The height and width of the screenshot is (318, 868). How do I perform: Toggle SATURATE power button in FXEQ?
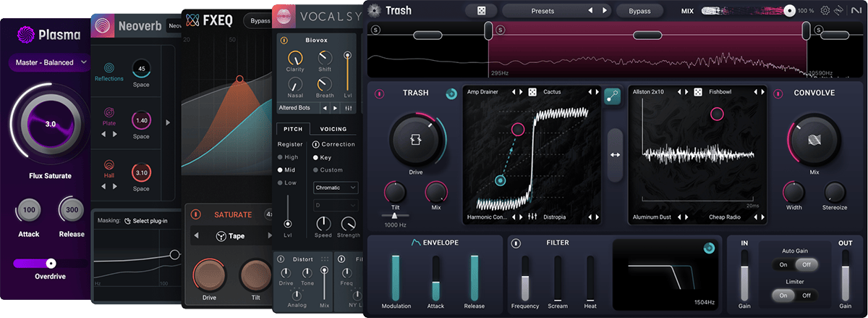point(195,214)
